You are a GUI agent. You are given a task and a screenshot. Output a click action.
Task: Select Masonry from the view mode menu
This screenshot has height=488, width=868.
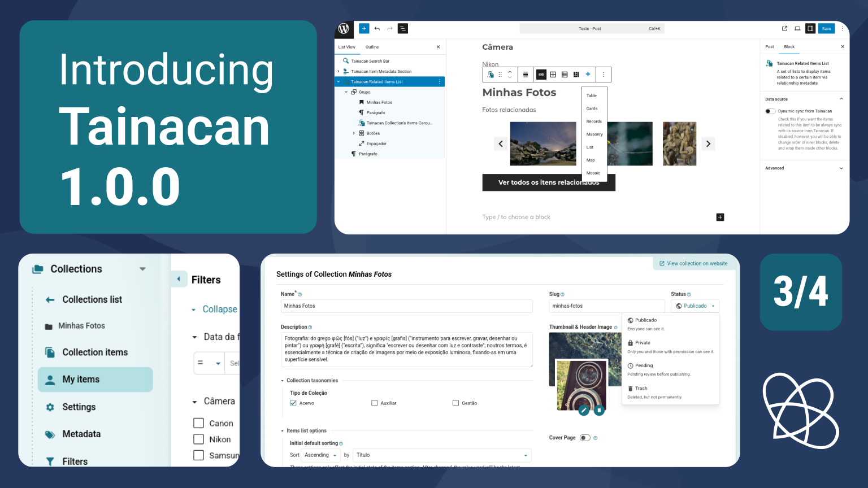coord(594,134)
